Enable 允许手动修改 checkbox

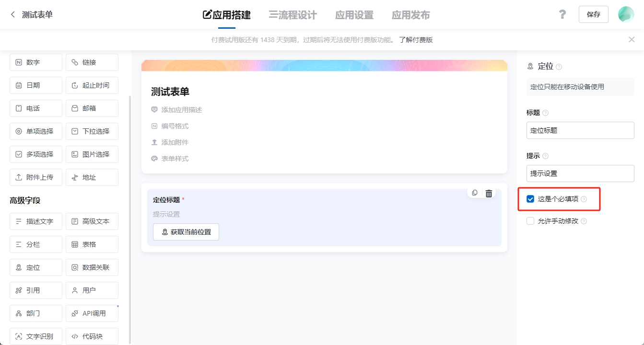[x=530, y=220]
